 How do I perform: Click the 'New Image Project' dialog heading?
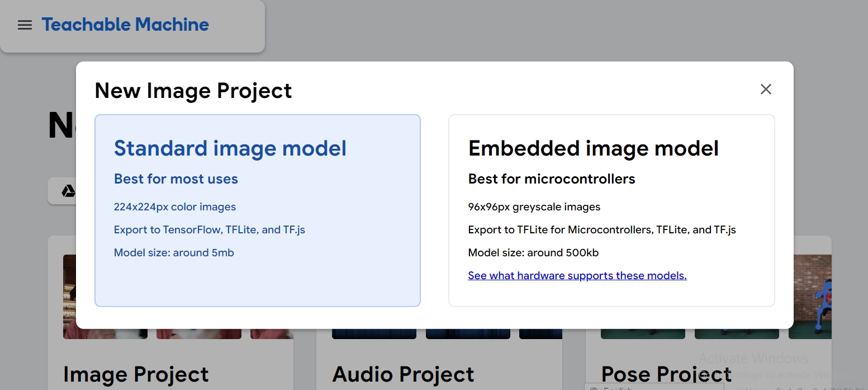(193, 91)
